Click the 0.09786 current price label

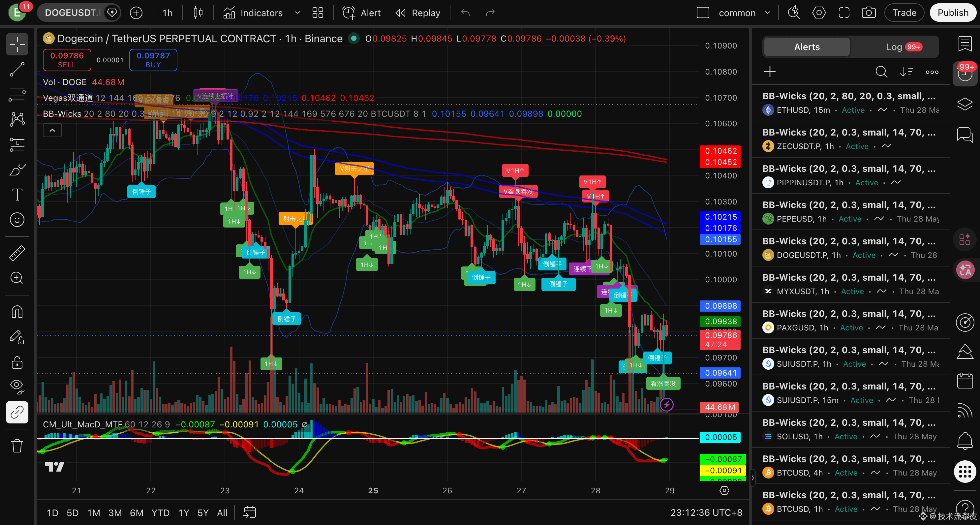(720, 340)
